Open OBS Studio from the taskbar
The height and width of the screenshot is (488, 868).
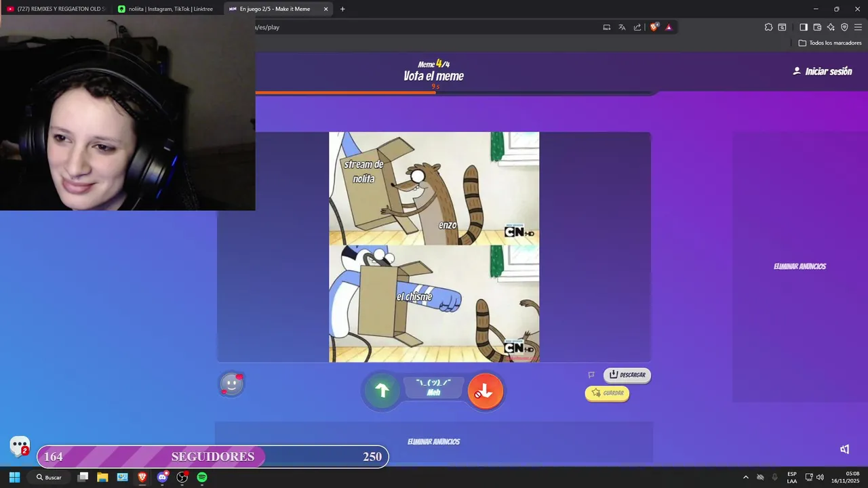182,477
